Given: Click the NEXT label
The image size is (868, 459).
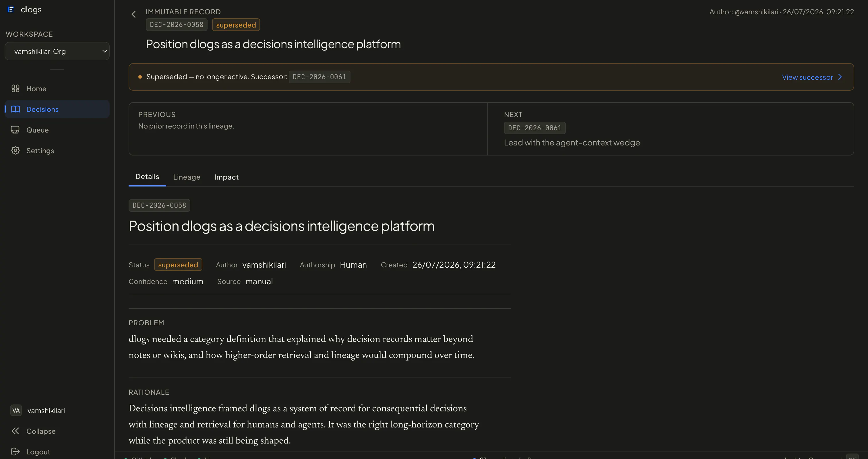Looking at the screenshot, I should 513,114.
